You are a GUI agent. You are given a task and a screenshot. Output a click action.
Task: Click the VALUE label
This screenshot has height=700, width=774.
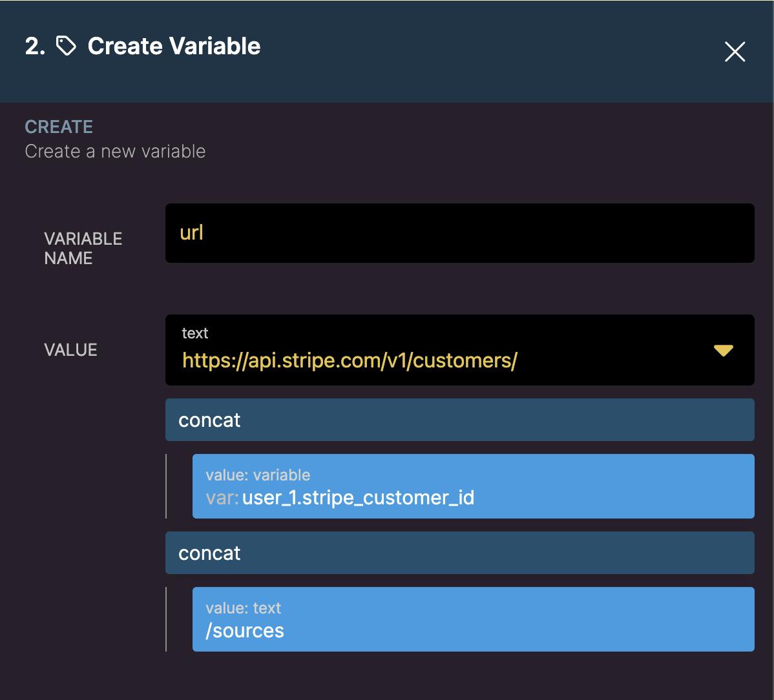coord(70,350)
